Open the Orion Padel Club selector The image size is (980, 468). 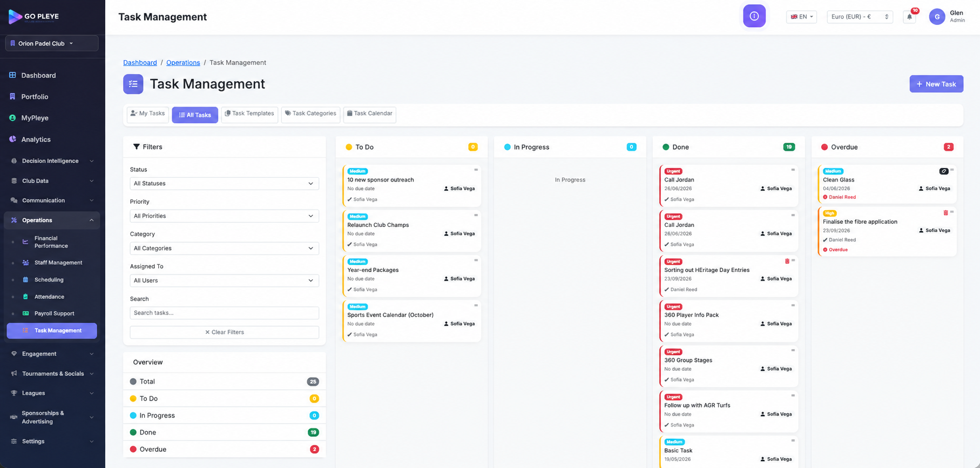(52, 43)
